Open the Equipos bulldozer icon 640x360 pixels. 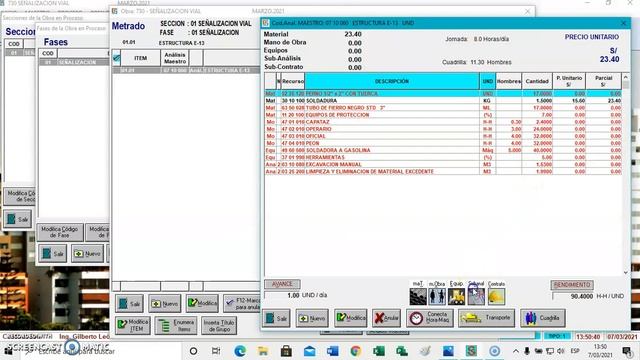click(456, 296)
